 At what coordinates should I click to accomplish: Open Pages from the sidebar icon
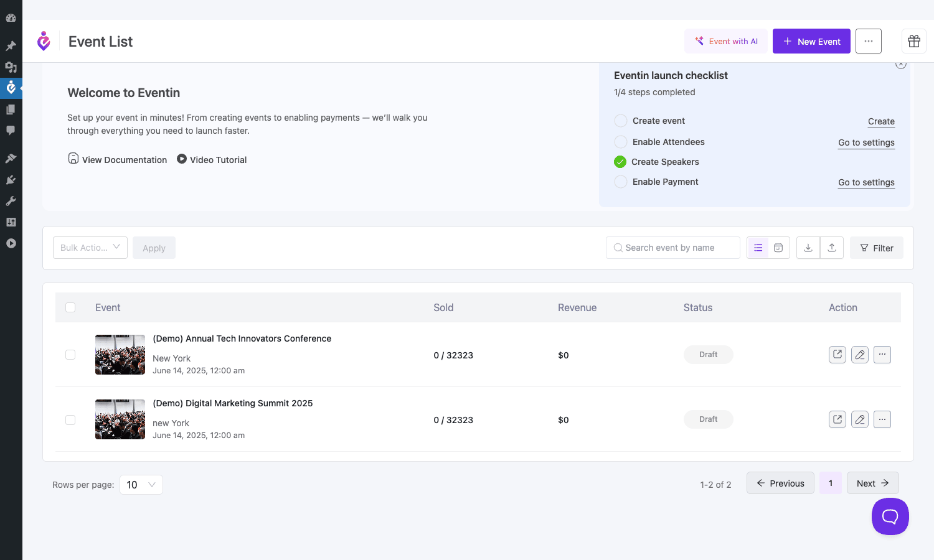[x=11, y=109]
